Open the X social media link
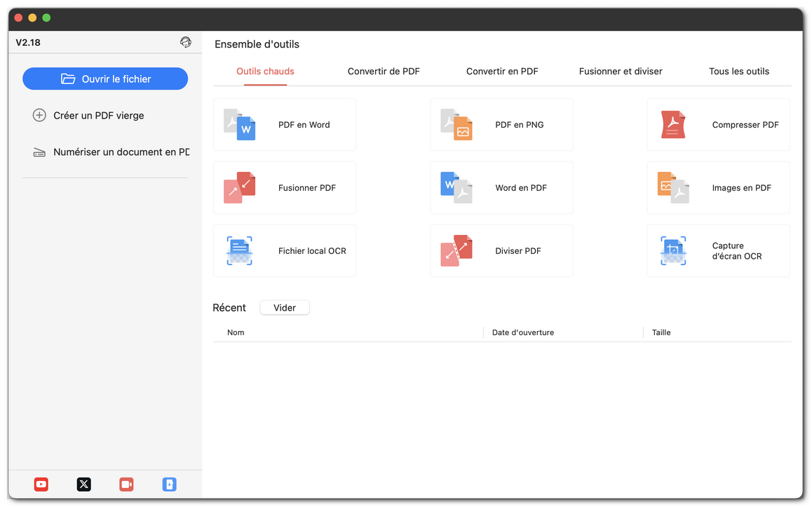Viewport: 812px width, 507px height. [83, 484]
